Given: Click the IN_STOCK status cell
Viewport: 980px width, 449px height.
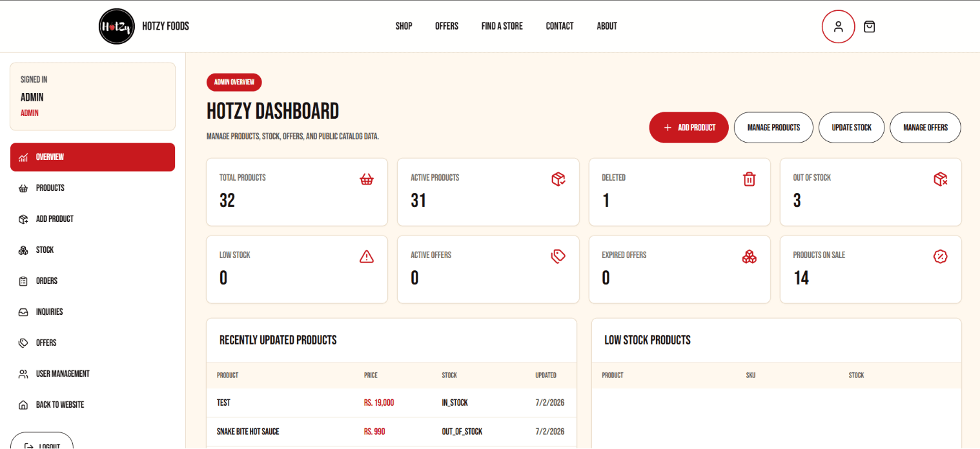Looking at the screenshot, I should [454, 403].
